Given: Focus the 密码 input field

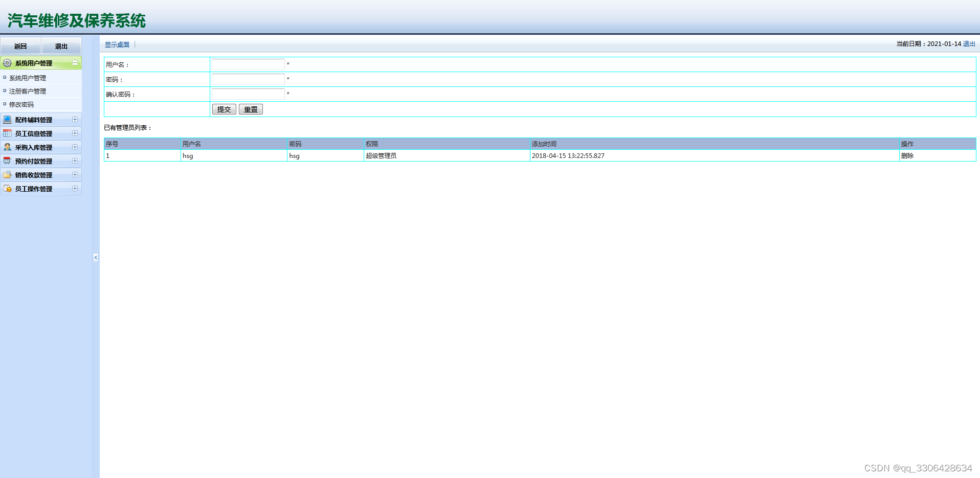Looking at the screenshot, I should point(248,79).
